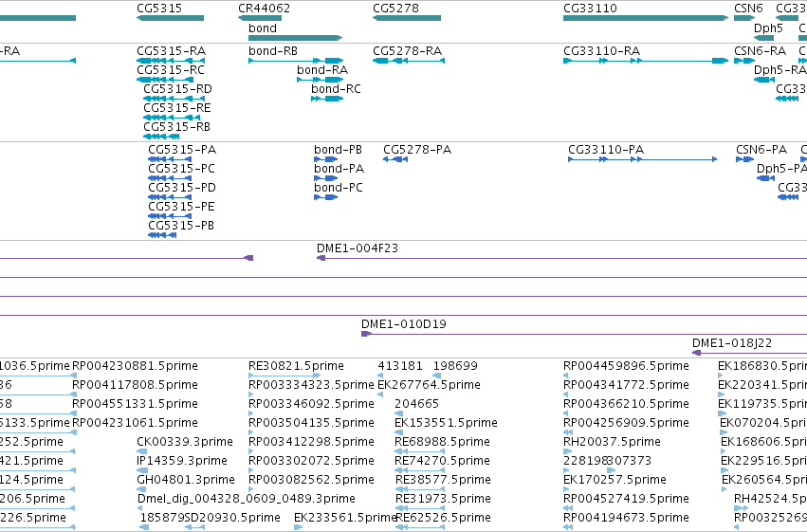Select the bond-RA transcript

[x=321, y=80]
